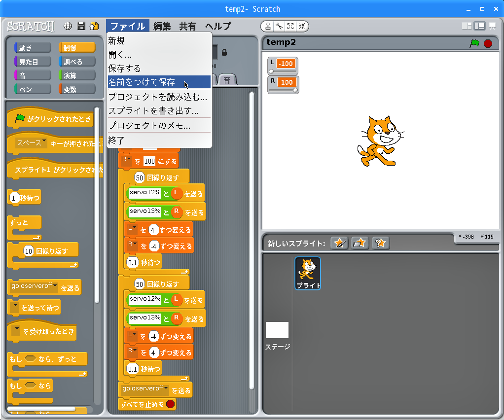This screenshot has width=504, height=420.
Task: Open the 編集 menu
Action: click(x=162, y=26)
